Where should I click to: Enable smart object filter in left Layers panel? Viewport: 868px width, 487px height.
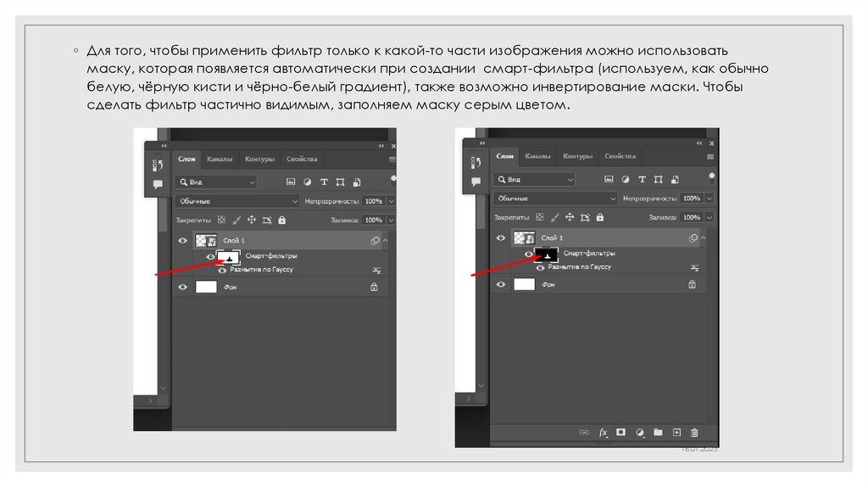[x=357, y=182]
